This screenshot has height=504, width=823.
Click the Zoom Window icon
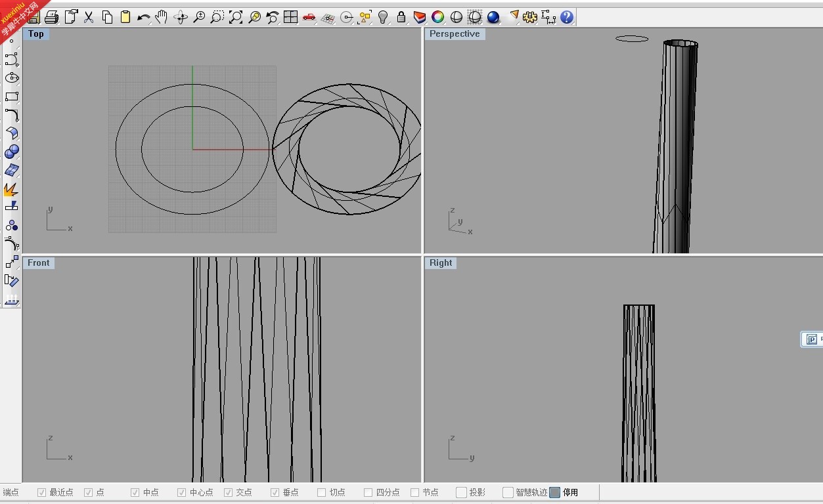coord(217,18)
